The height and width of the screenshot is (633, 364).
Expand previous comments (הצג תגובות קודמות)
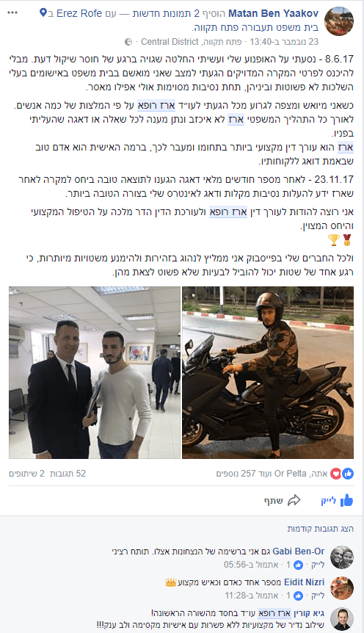321,529
